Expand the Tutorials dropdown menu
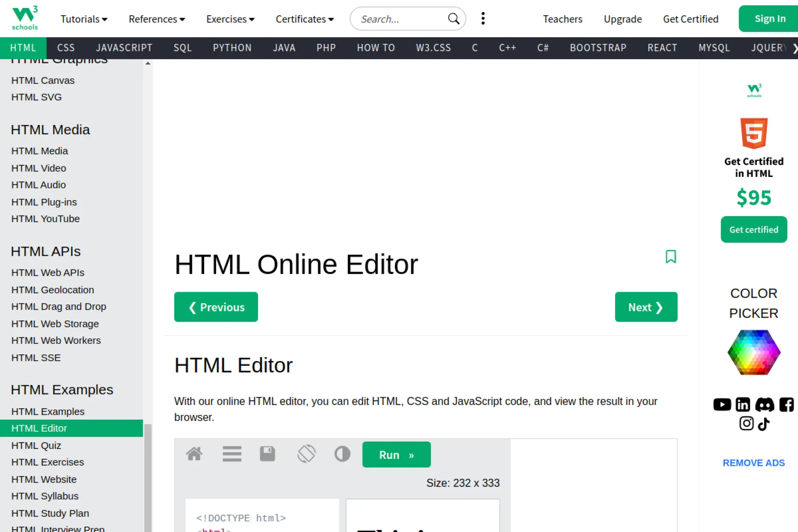This screenshot has height=532, width=798. click(x=84, y=19)
